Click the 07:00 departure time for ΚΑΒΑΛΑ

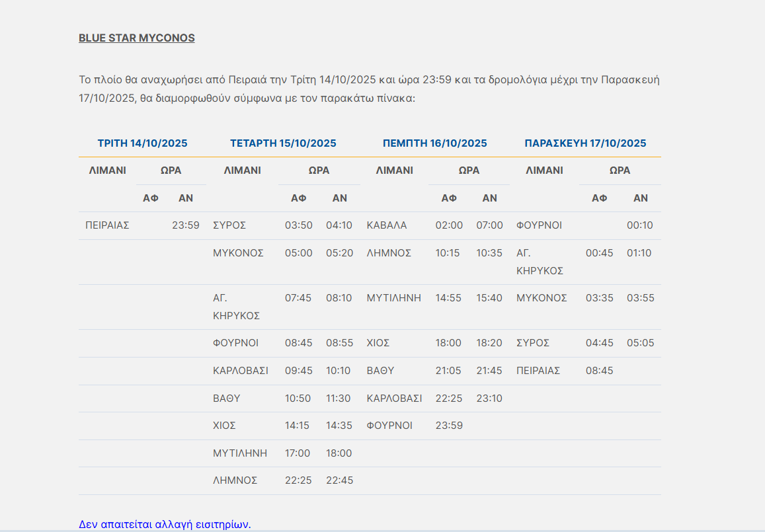[x=489, y=225]
